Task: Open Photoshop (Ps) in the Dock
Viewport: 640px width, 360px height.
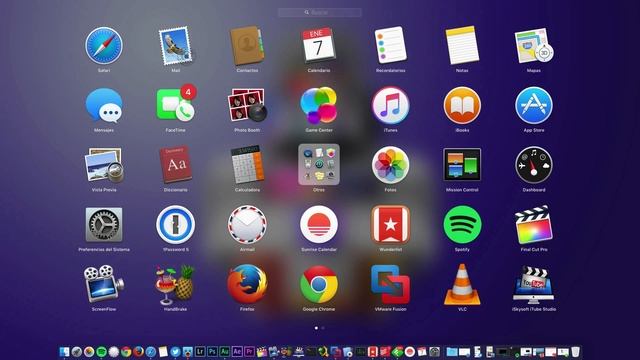Action: (212, 351)
